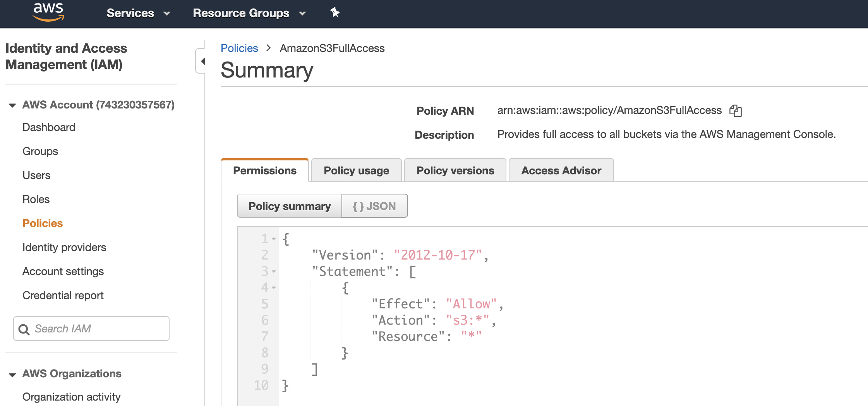Viewport: 868px width, 406px height.
Task: Switch to the Policy usage tab
Action: tap(356, 170)
